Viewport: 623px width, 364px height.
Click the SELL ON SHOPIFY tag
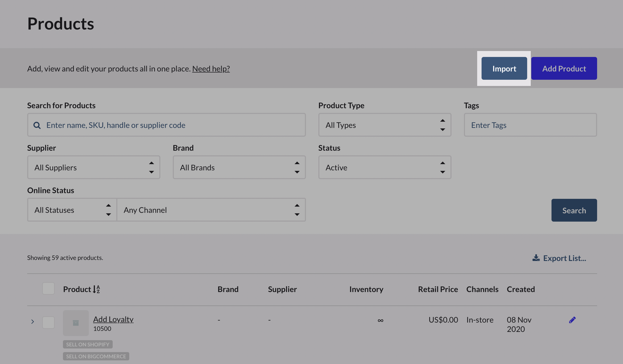click(x=88, y=344)
